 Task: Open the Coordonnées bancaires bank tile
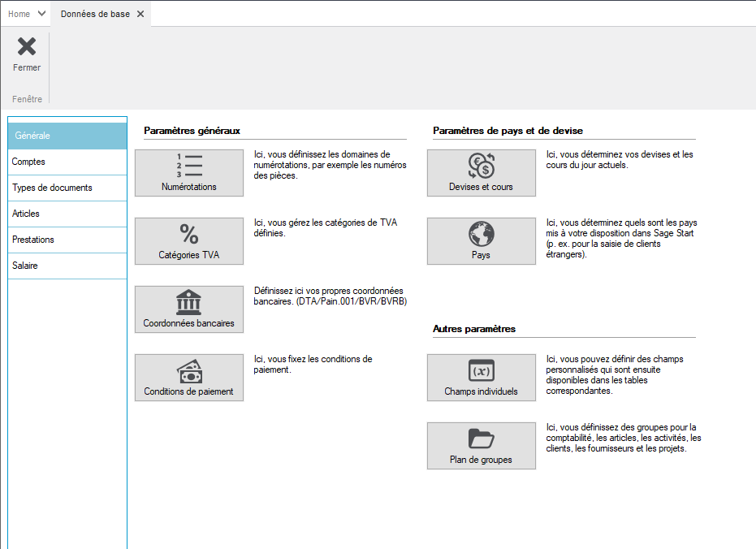(189, 309)
